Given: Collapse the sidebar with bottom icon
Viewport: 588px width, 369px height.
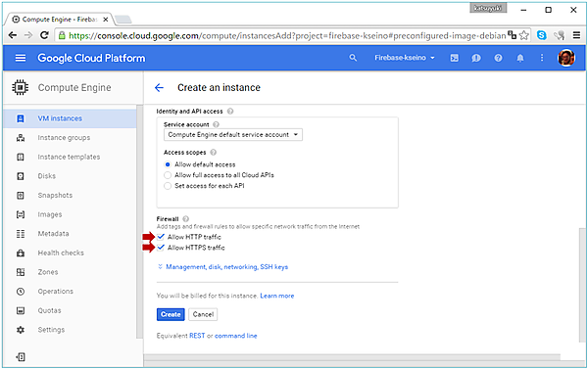Looking at the screenshot, I should tap(21, 356).
